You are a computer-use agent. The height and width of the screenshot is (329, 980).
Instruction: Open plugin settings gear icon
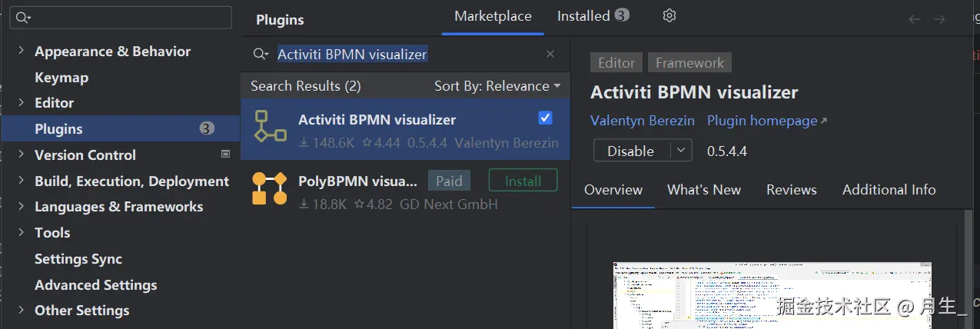pyautogui.click(x=669, y=16)
